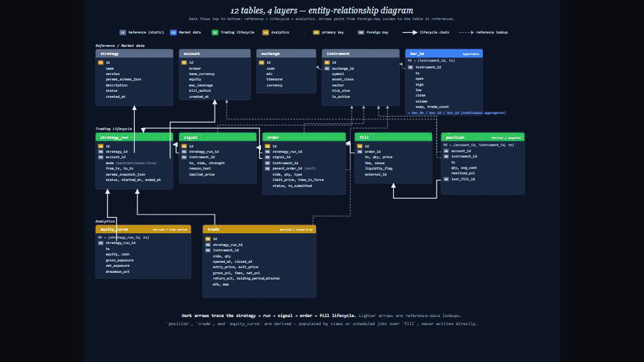The image size is (644, 362).
Task: Select the orange equity_curve table header
Action: point(144,229)
